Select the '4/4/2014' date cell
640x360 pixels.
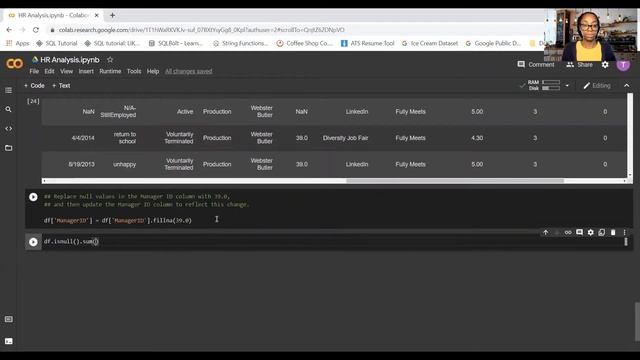point(83,138)
